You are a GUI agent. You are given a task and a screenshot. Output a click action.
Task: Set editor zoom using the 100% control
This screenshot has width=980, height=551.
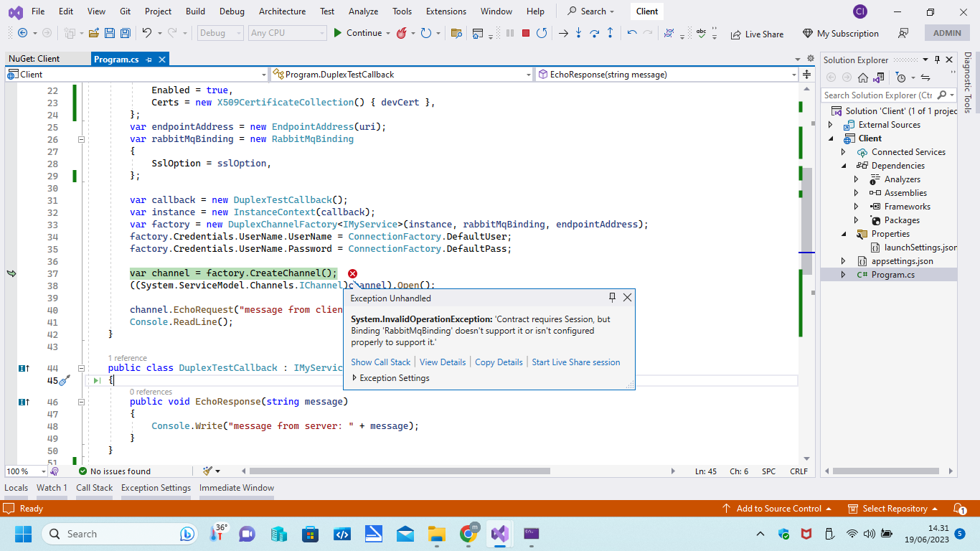point(26,471)
